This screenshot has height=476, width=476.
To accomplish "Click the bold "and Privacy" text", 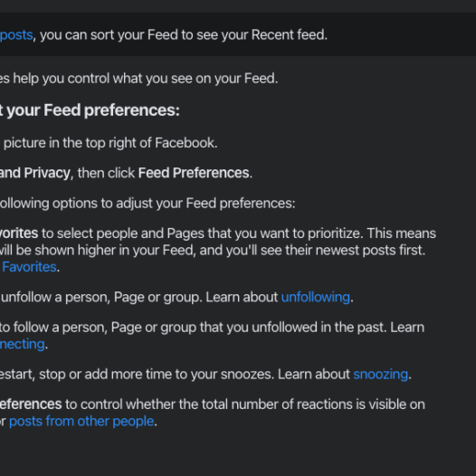I will tap(35, 173).
